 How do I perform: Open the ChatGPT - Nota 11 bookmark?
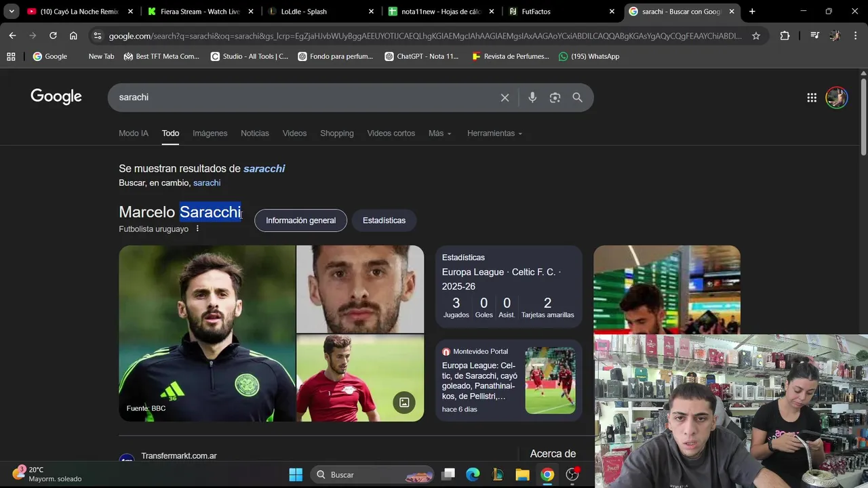(421, 56)
